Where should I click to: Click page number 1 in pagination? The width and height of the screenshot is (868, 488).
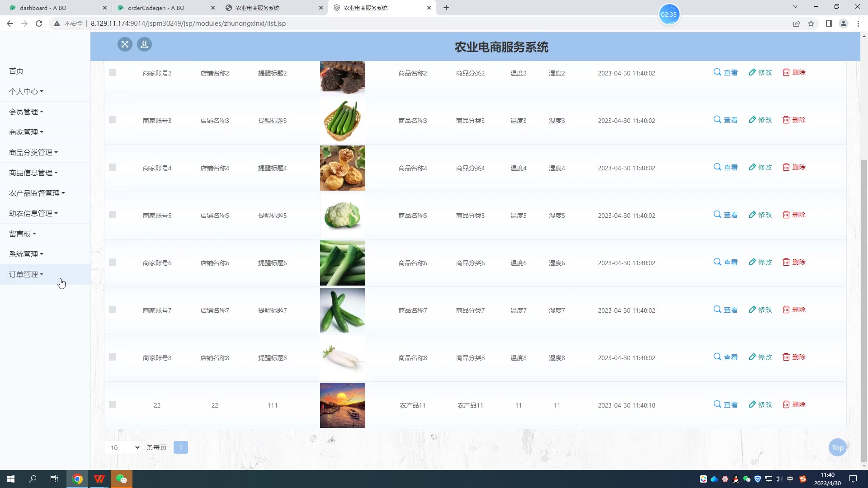[180, 447]
